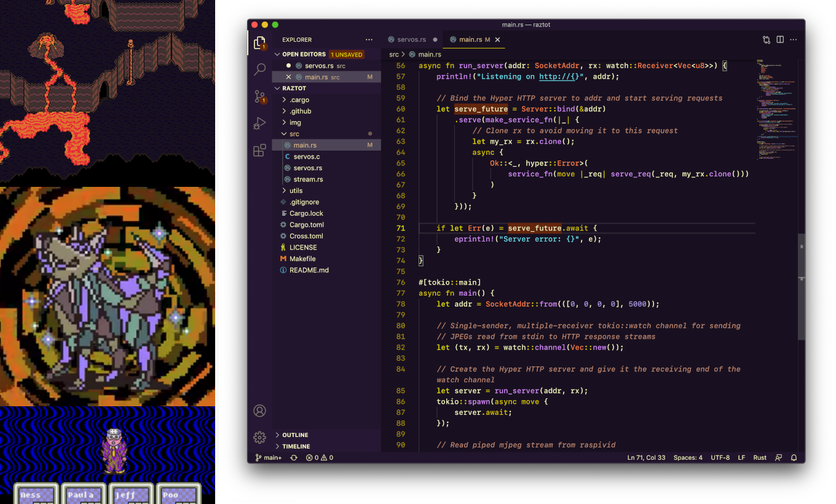Click the Ness character panel in game

[x=36, y=495]
